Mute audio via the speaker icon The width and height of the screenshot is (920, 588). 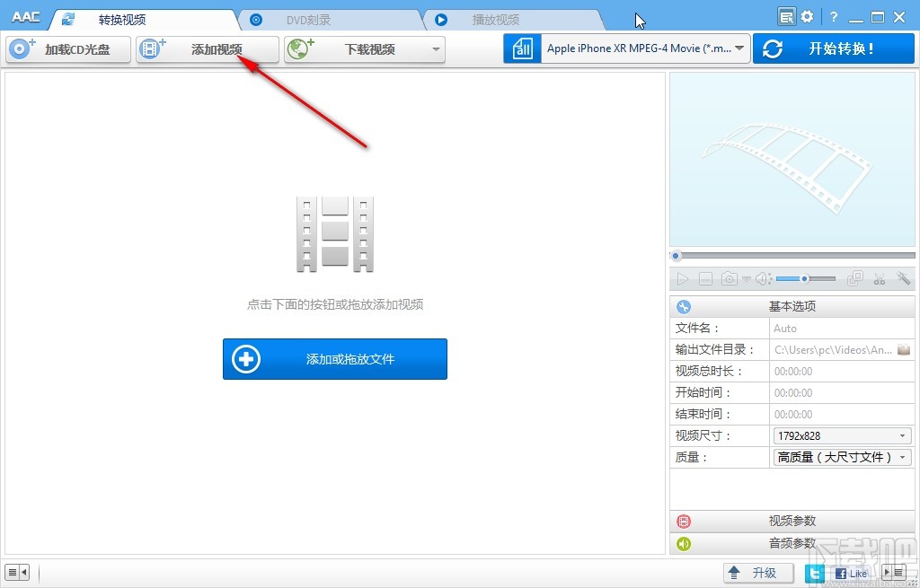(x=761, y=278)
